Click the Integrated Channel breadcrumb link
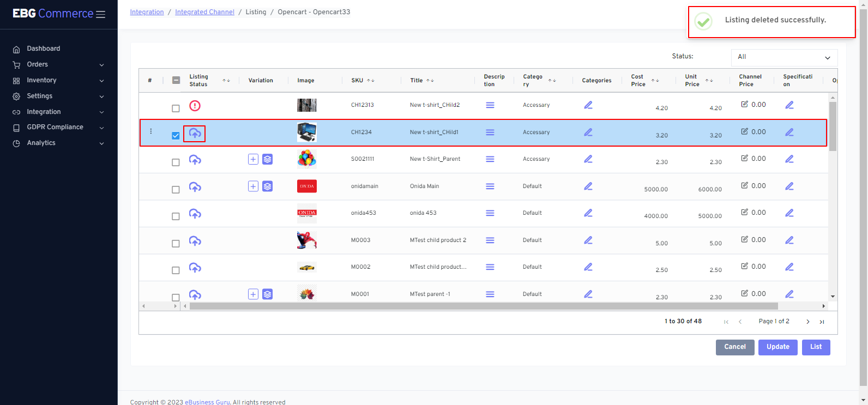This screenshot has width=868, height=405. click(x=204, y=12)
